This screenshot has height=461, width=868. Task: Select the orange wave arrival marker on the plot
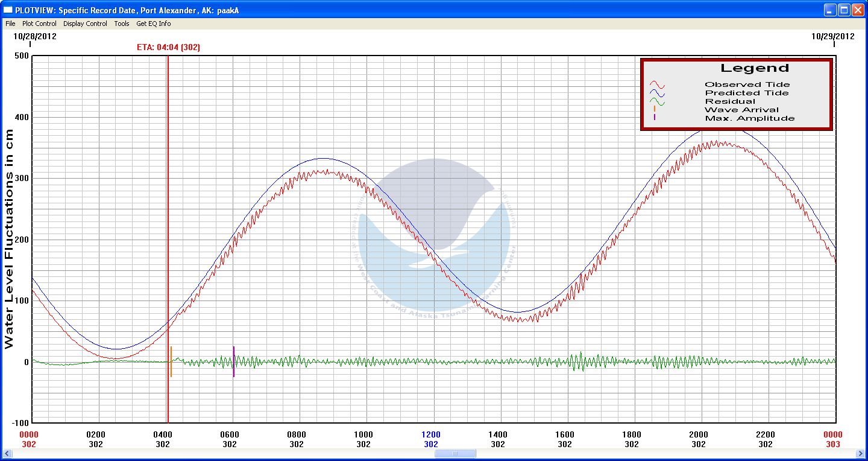(x=171, y=361)
